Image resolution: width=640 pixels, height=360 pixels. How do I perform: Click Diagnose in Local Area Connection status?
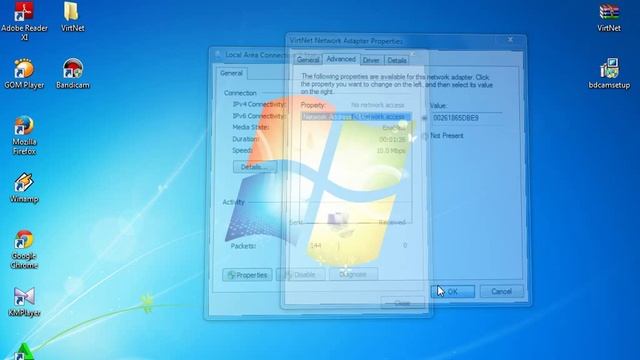pyautogui.click(x=353, y=275)
